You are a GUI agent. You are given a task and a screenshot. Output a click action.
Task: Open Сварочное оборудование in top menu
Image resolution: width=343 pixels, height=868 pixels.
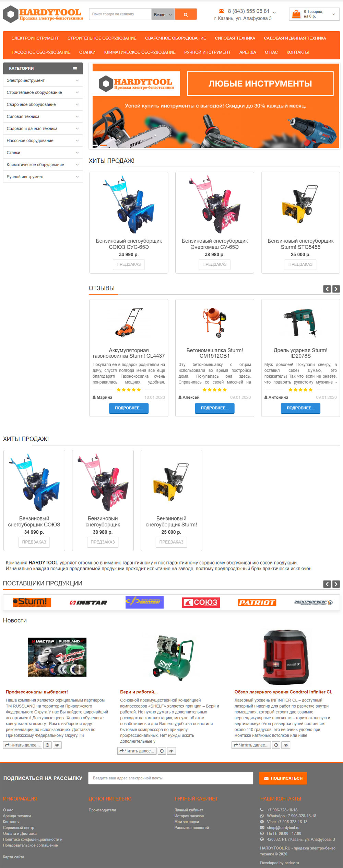click(176, 38)
